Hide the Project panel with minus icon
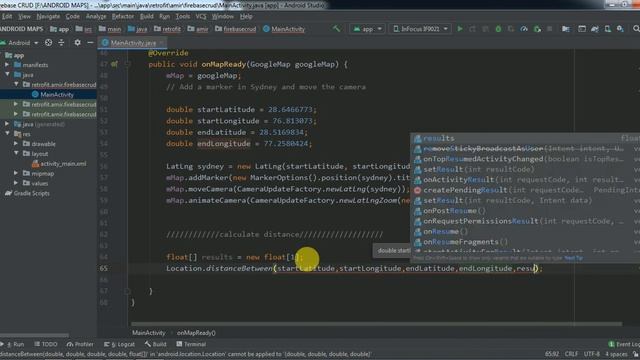The width and height of the screenshot is (640, 360). click(90, 42)
